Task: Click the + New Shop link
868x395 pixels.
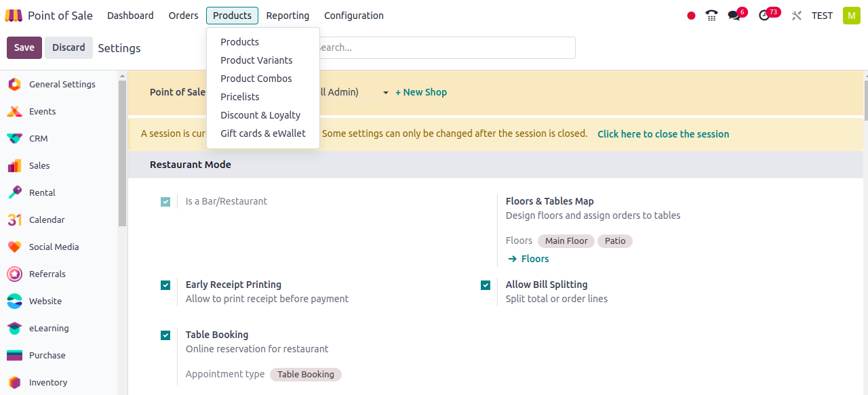Action: [x=421, y=92]
